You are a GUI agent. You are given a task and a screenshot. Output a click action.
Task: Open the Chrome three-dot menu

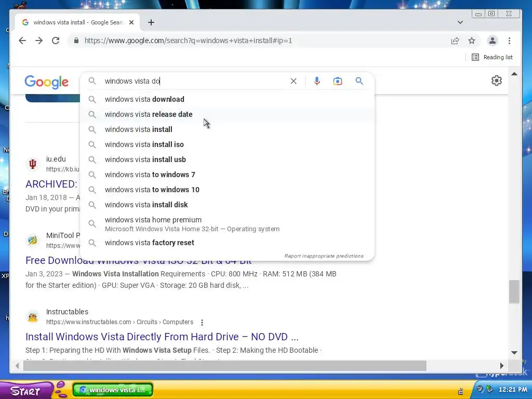click(509, 41)
